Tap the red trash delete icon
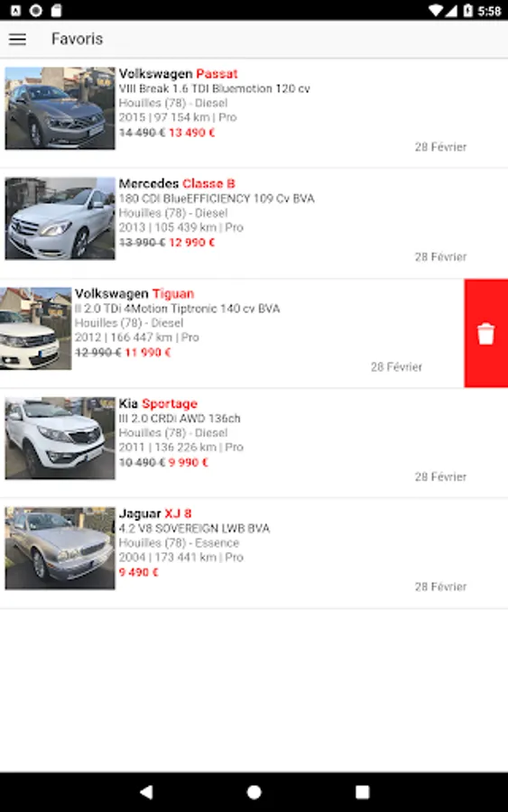Viewport: 508px width, 812px height. (x=485, y=334)
